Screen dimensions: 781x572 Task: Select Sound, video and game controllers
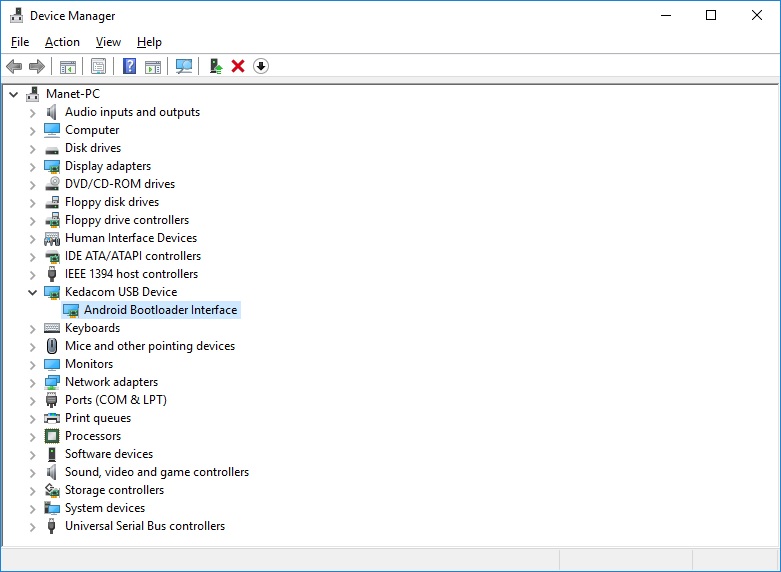click(156, 472)
